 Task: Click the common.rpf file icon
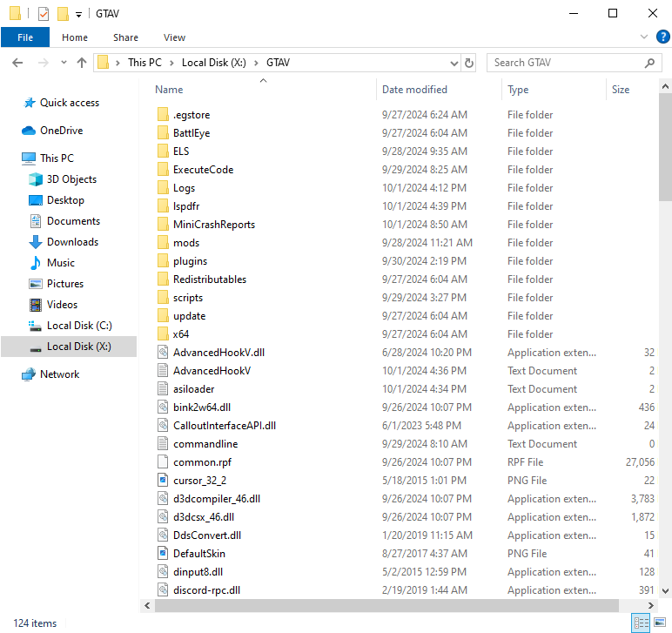coord(163,462)
